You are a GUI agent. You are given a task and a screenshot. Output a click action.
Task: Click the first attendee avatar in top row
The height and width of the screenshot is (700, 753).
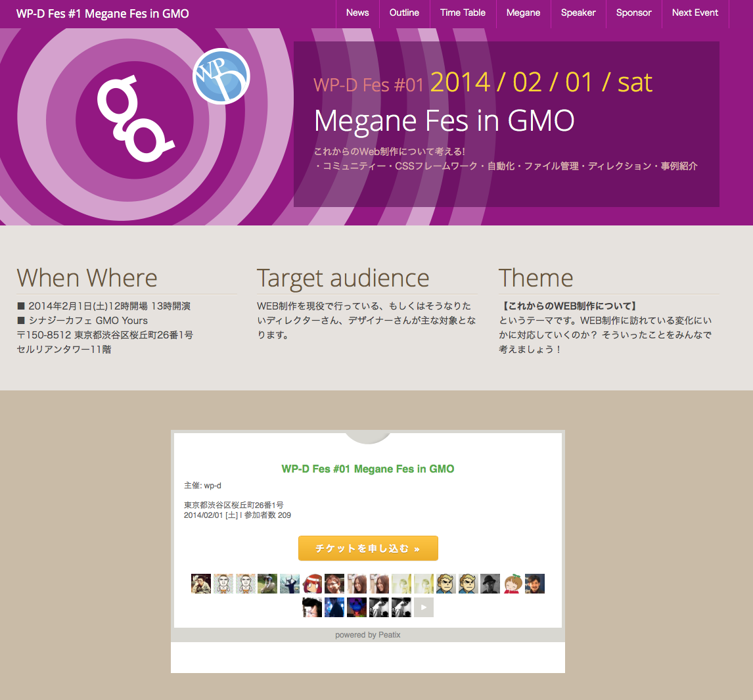(x=201, y=584)
